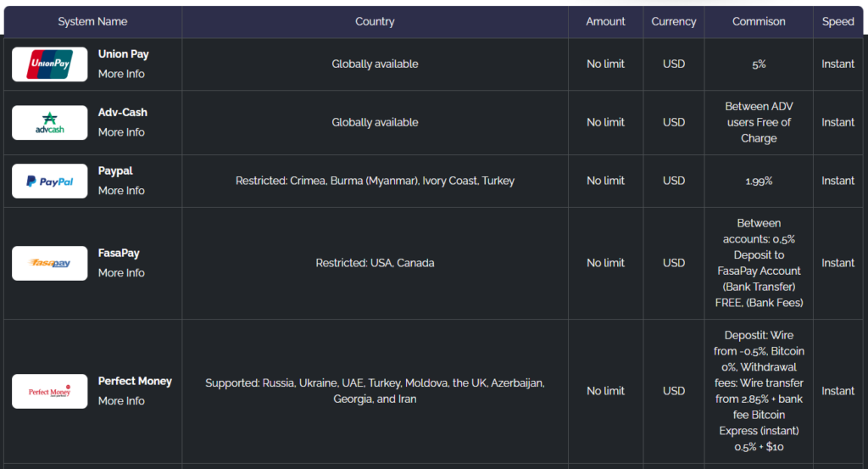
Task: Click Perfect Money supported countries text
Action: point(375,391)
